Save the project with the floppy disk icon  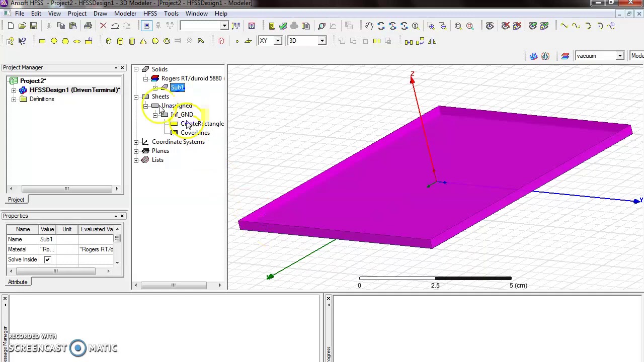(x=34, y=26)
